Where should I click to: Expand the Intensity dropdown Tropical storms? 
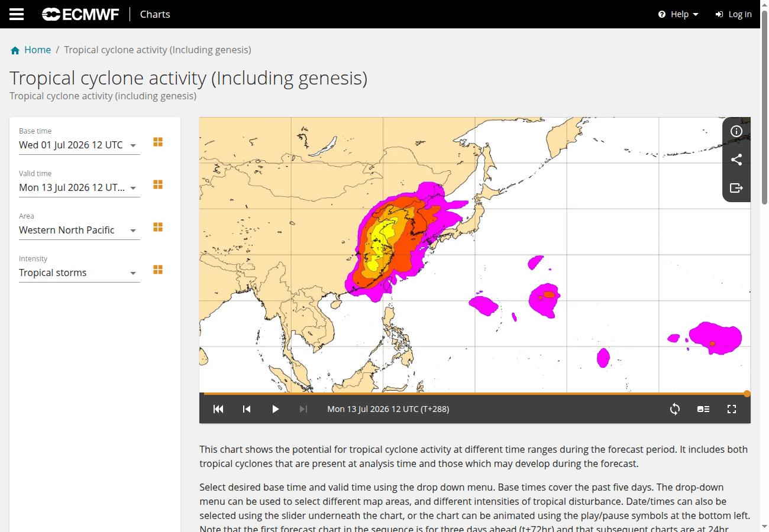(79, 273)
